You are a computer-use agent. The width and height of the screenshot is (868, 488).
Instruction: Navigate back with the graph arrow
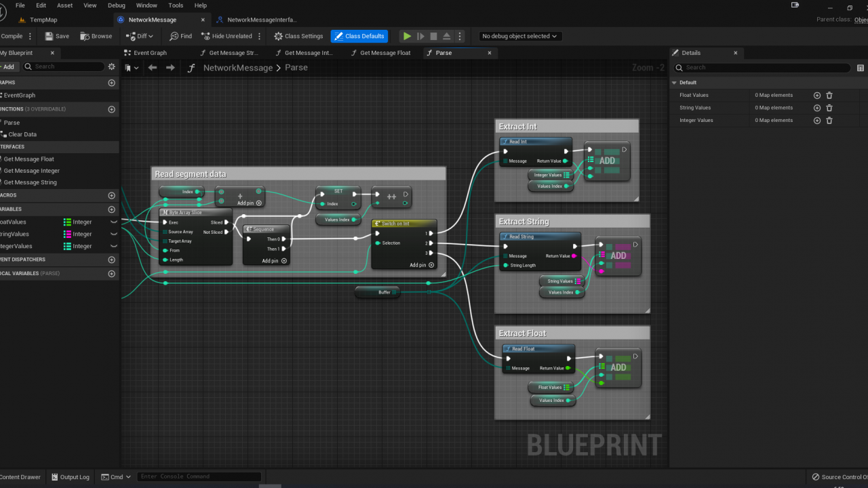153,68
